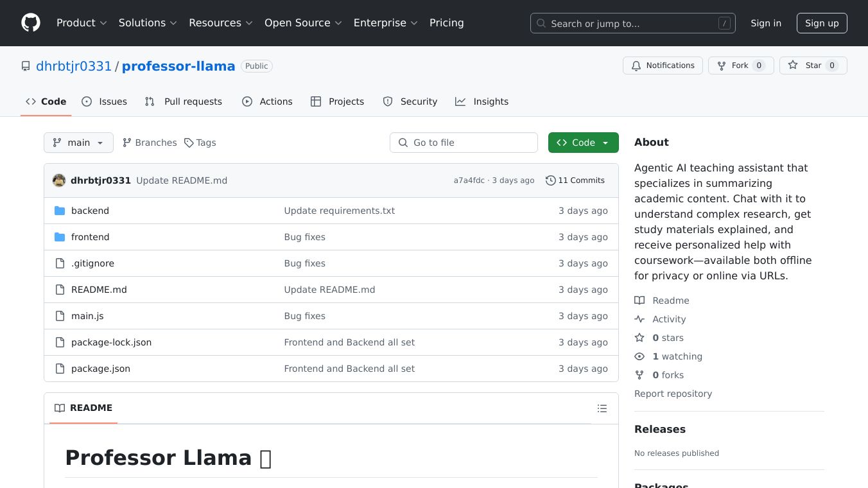
Task: Fork the repository
Action: point(740,65)
